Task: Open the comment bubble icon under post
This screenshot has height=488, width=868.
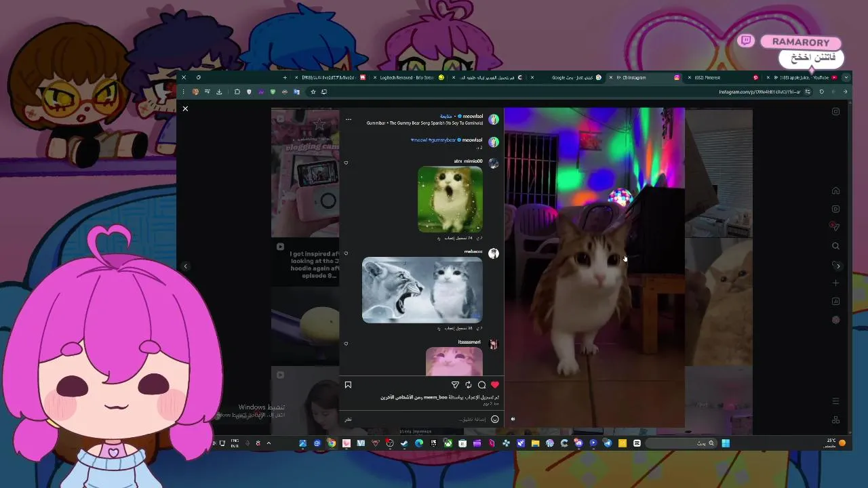Action: [x=482, y=385]
